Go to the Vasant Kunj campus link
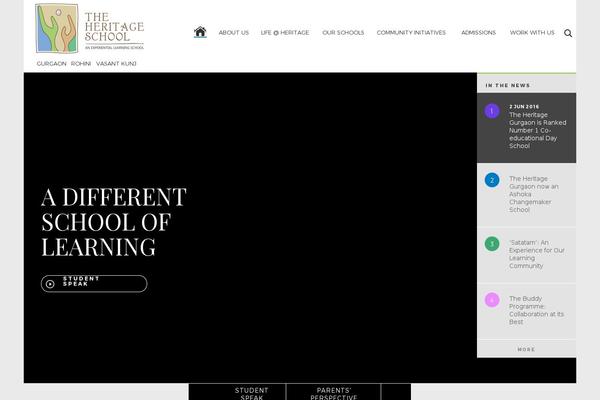This screenshot has height=400, width=600. 116,64
